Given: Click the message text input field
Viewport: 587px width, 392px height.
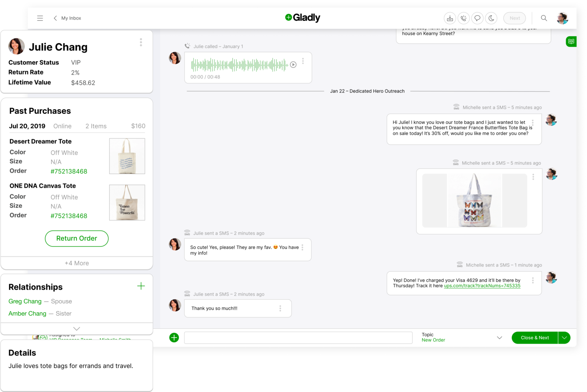Looking at the screenshot, I should (298, 338).
